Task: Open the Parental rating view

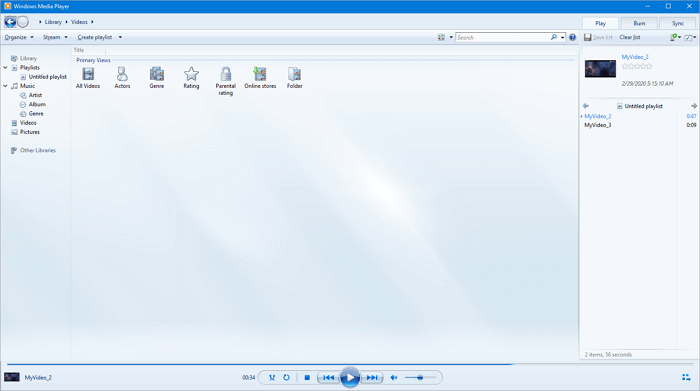Action: (225, 81)
